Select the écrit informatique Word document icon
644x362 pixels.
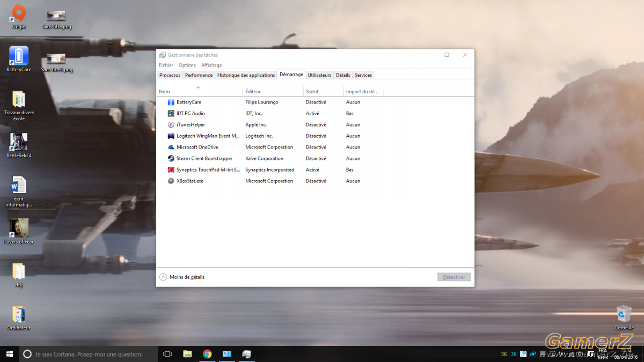pyautogui.click(x=19, y=192)
